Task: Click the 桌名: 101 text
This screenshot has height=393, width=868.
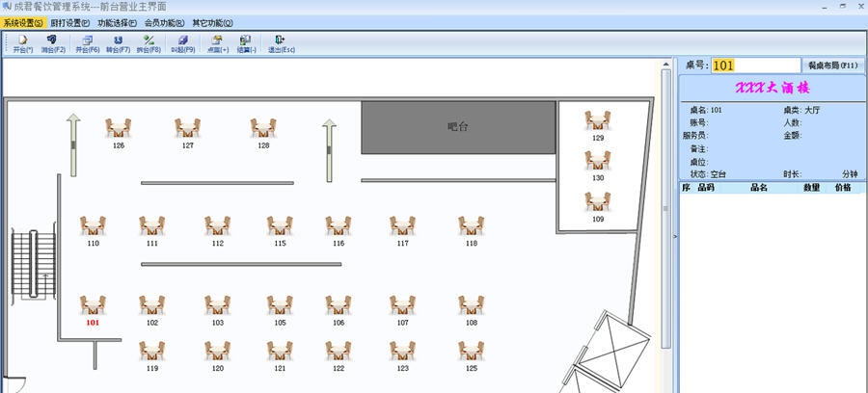Action: tap(706, 110)
